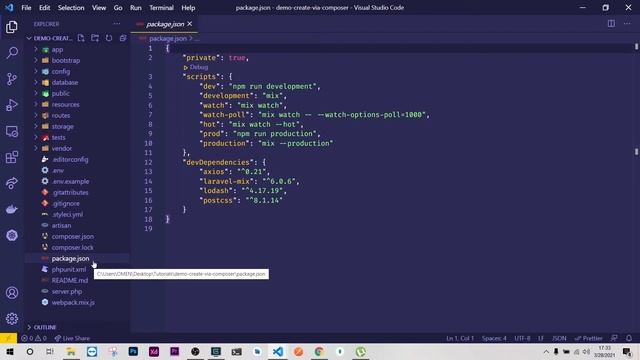Open Chrome from the Windows taskbar
Screen dimensions: 640x360
[x=319, y=351]
